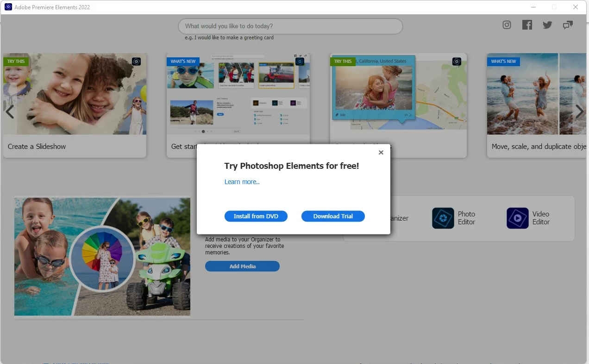This screenshot has width=589, height=364.
Task: Open Move, scale, and duplicate objects card image
Action: pos(537,94)
